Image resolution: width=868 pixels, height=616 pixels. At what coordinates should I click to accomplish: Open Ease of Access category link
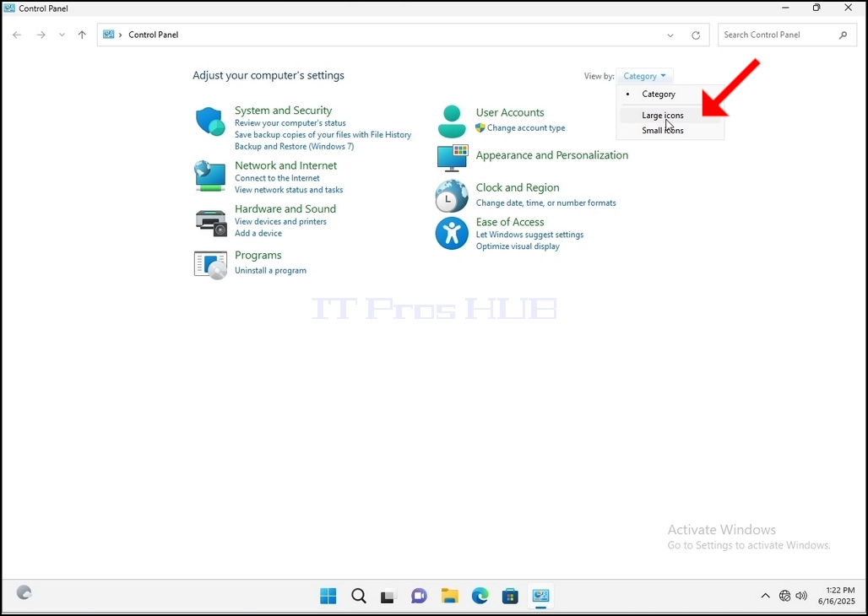(x=510, y=222)
